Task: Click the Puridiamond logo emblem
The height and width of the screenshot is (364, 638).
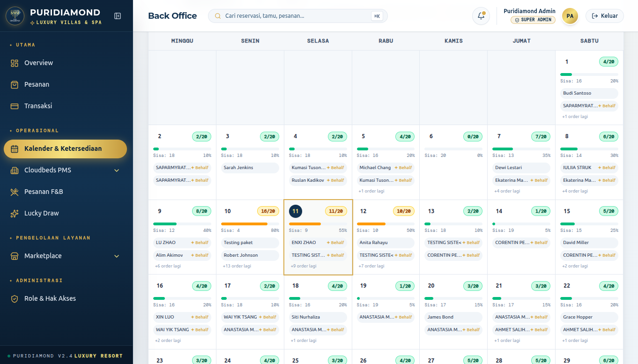Action: pos(15,16)
